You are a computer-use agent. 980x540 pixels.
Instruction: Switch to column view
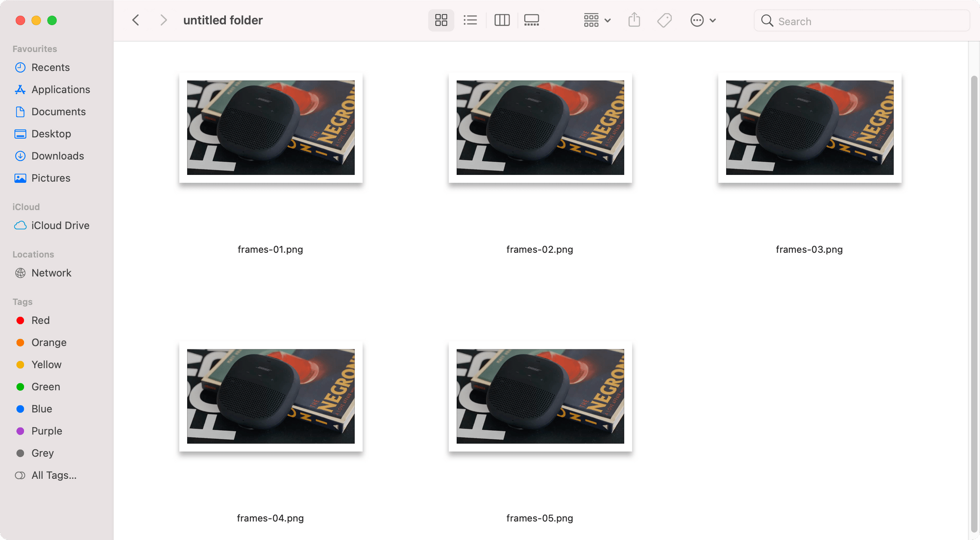[502, 20]
